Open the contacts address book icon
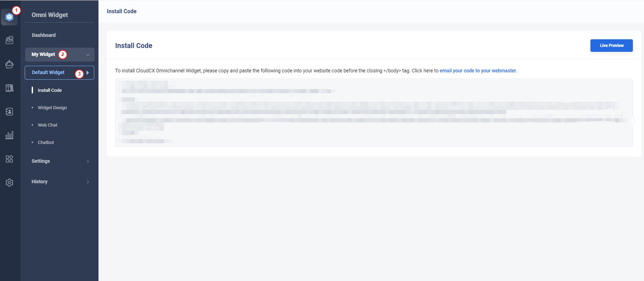 [9, 111]
